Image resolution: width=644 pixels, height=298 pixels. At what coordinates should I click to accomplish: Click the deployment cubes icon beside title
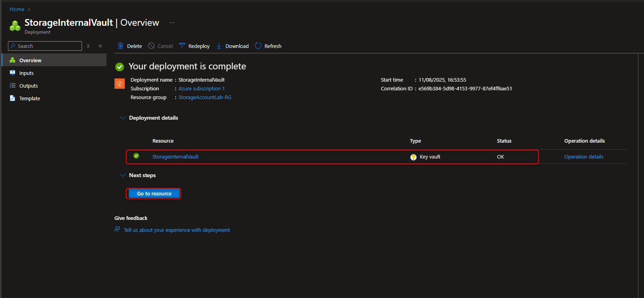point(15,26)
